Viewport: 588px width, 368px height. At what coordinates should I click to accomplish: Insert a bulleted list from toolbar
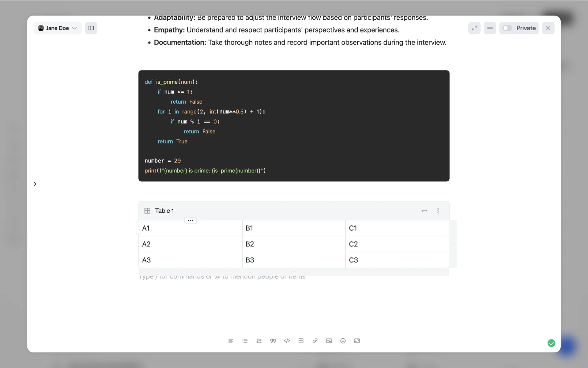point(245,341)
